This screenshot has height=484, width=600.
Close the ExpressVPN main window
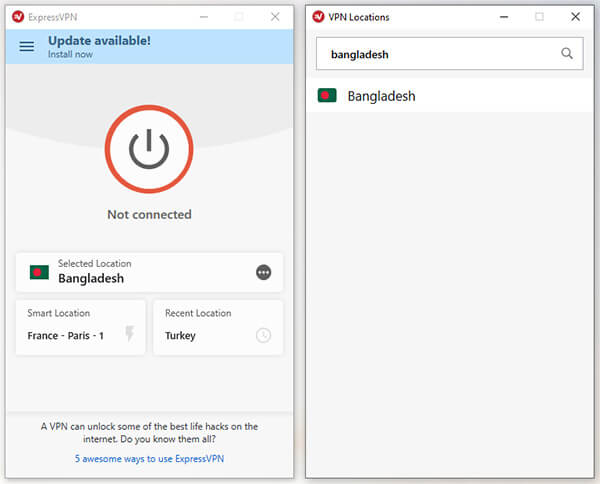tap(275, 17)
